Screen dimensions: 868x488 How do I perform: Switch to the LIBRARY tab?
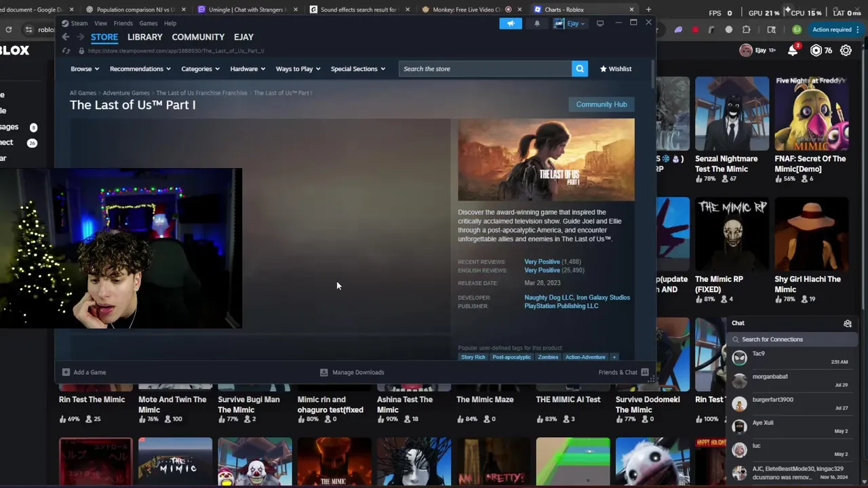145,37
